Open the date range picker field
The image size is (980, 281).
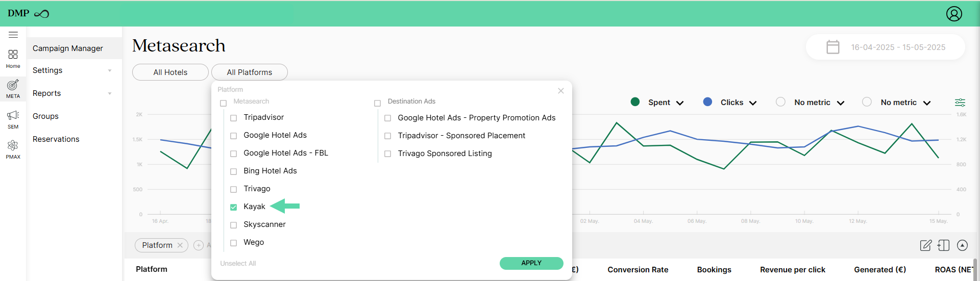(x=886, y=47)
